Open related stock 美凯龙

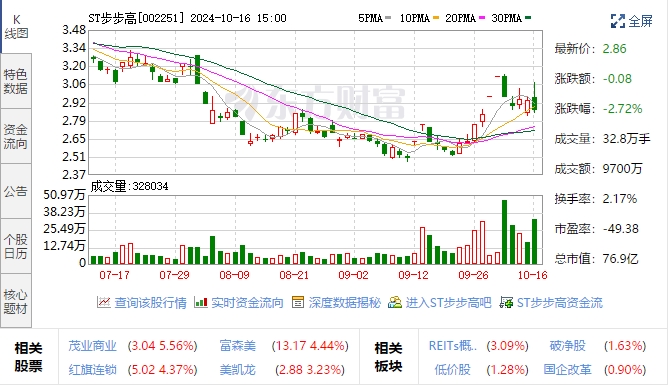(x=238, y=369)
